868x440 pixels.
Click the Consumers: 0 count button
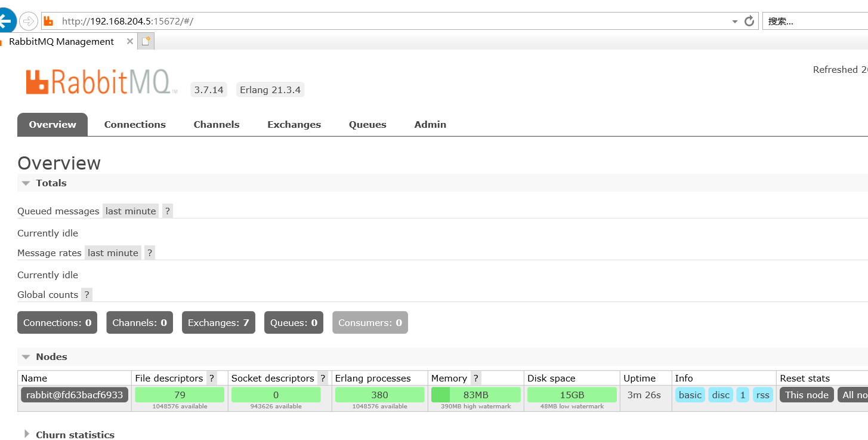[370, 322]
